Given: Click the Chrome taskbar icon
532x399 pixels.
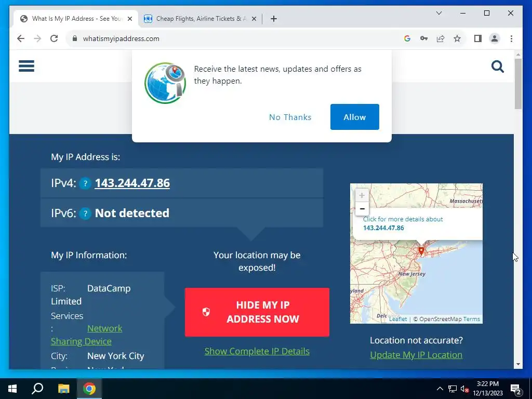Looking at the screenshot, I should pos(89,389).
